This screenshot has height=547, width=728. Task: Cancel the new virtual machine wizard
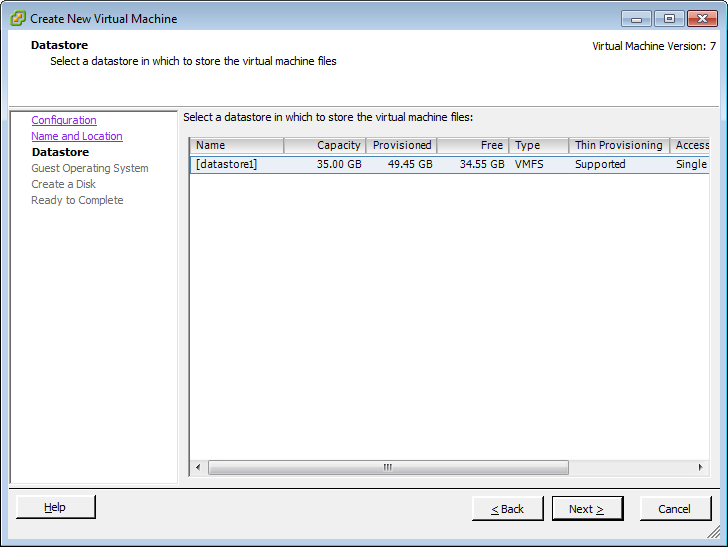(x=675, y=509)
